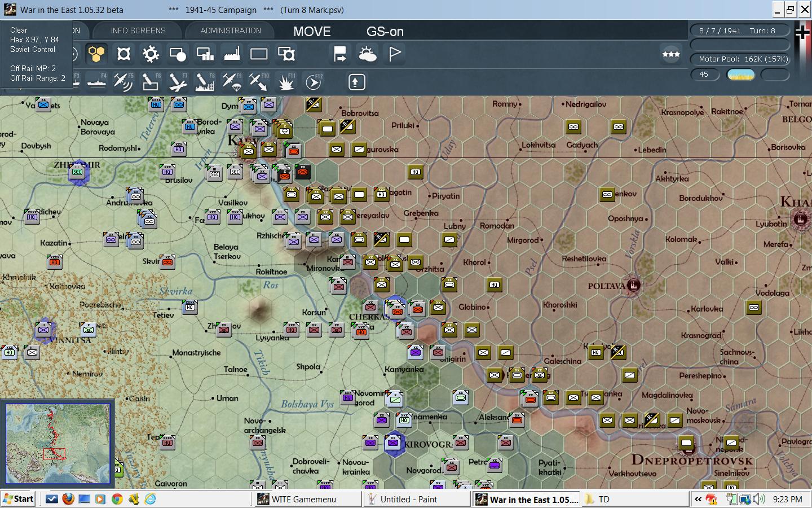Select the F5 air recon mode
Screen dimensions: 812x508
[123, 82]
